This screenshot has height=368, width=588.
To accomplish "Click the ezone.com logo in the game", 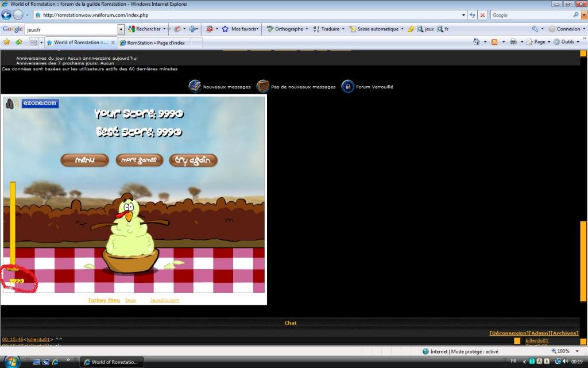I will (40, 103).
